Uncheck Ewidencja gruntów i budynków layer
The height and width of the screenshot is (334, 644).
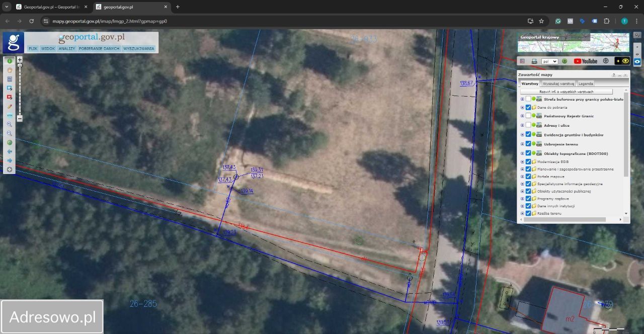point(528,134)
